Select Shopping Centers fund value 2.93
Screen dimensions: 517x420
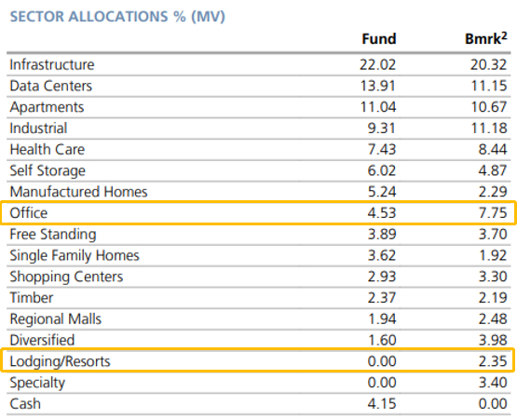click(382, 277)
